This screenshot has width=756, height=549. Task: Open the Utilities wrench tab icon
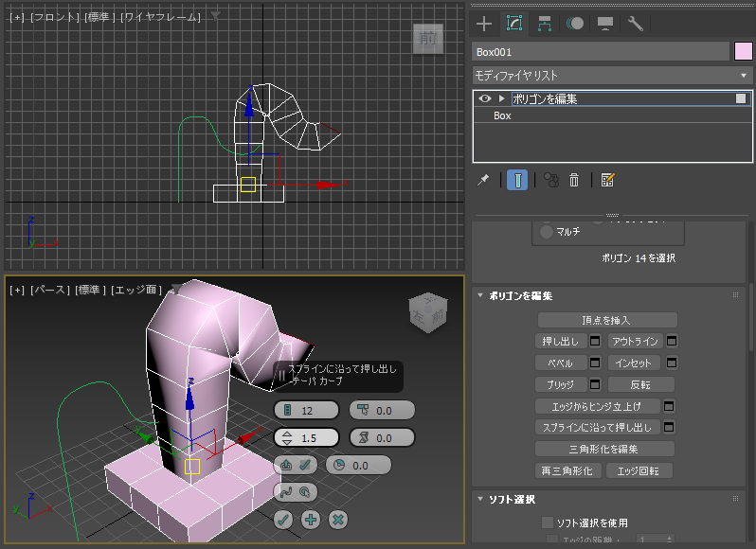click(635, 24)
